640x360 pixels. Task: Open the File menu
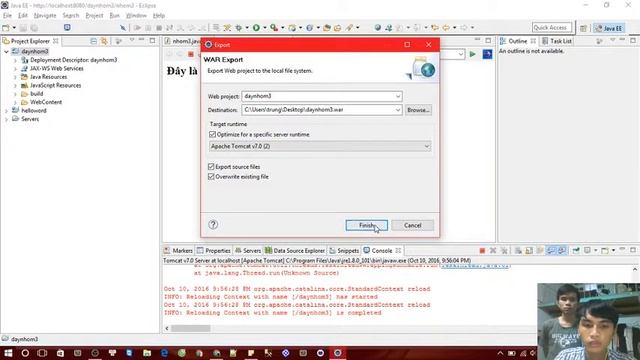(7, 16)
